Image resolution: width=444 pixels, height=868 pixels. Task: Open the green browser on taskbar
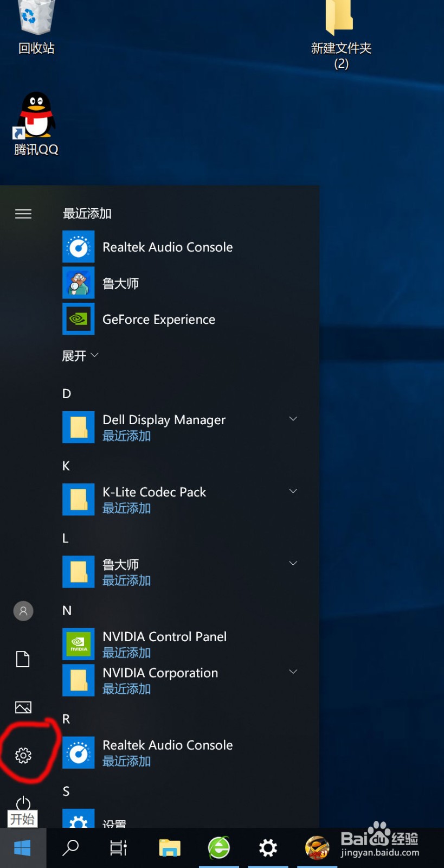219,848
